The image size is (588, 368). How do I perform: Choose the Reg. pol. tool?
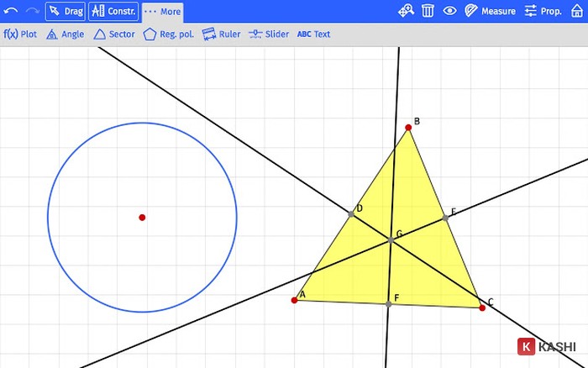click(168, 34)
